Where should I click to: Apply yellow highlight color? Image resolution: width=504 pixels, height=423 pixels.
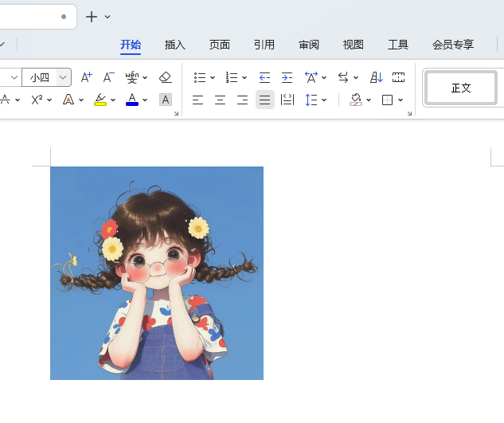pos(100,100)
